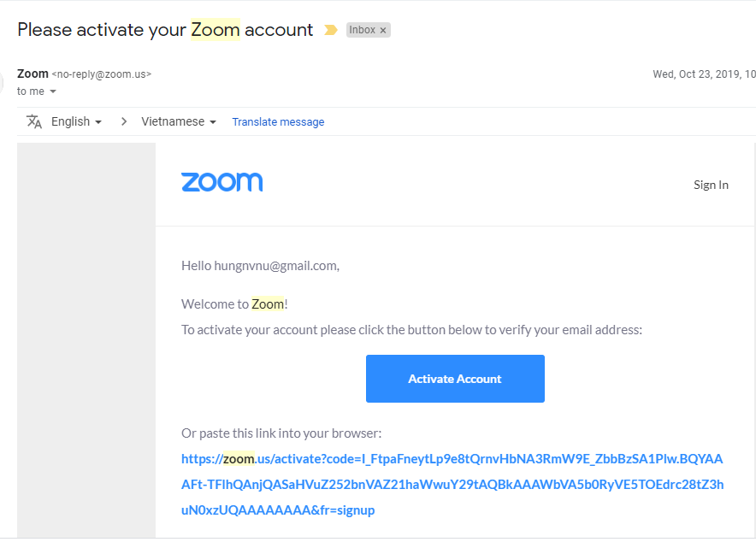Click the Sign In link
Image resolution: width=756 pixels, height=542 pixels.
711,185
